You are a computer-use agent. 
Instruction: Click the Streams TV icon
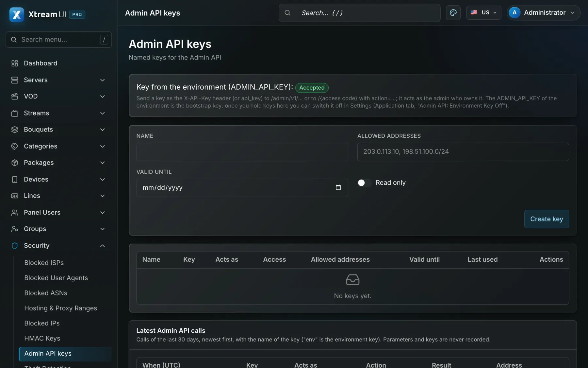pos(15,113)
